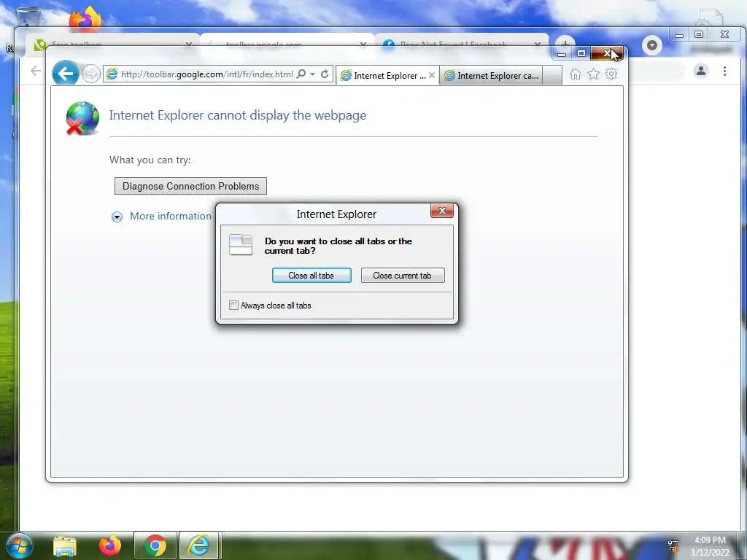This screenshot has width=747, height=560.
Task: Open IE Tools gear icon
Action: click(611, 74)
